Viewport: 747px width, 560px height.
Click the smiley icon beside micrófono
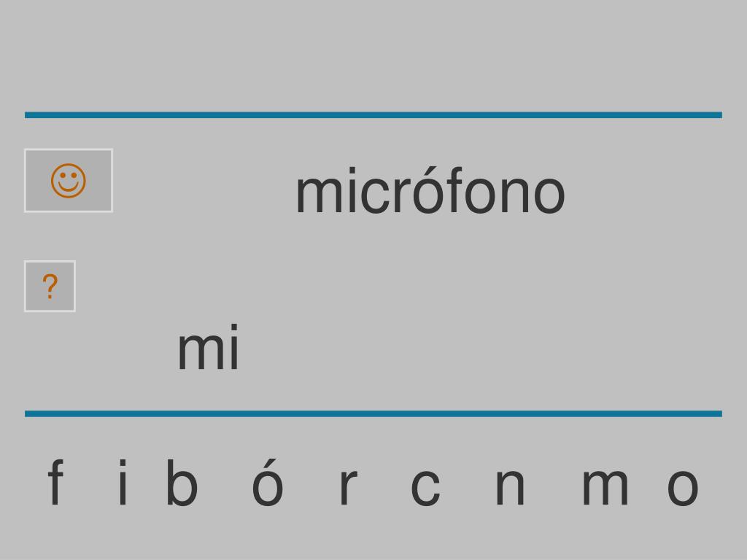tap(69, 181)
